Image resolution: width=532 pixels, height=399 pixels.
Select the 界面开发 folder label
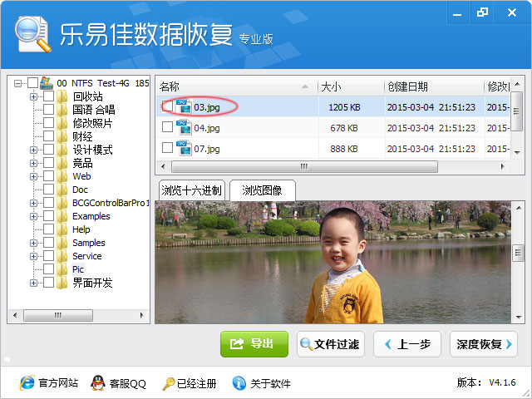tap(92, 283)
